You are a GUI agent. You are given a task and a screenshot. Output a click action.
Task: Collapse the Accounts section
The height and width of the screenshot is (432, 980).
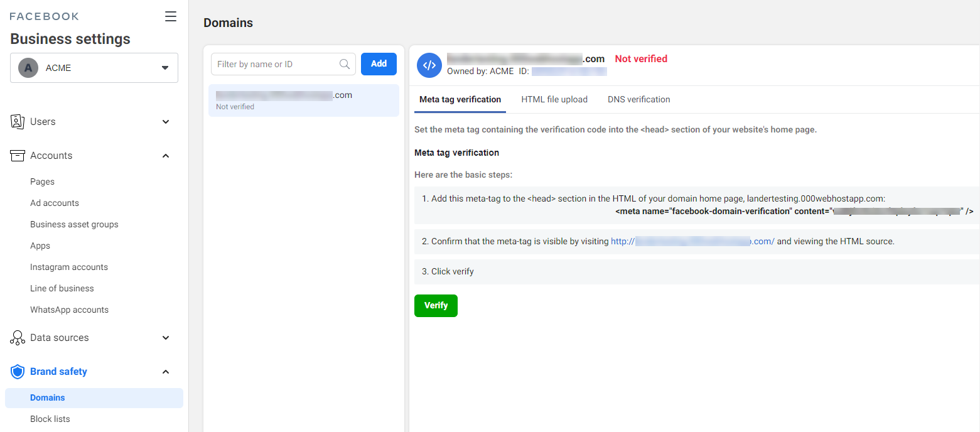coord(165,155)
